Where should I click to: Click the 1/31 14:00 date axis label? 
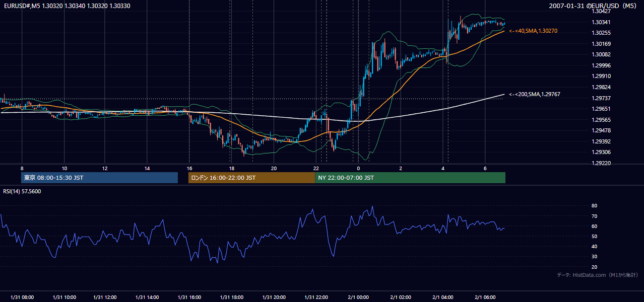pyautogui.click(x=147, y=297)
